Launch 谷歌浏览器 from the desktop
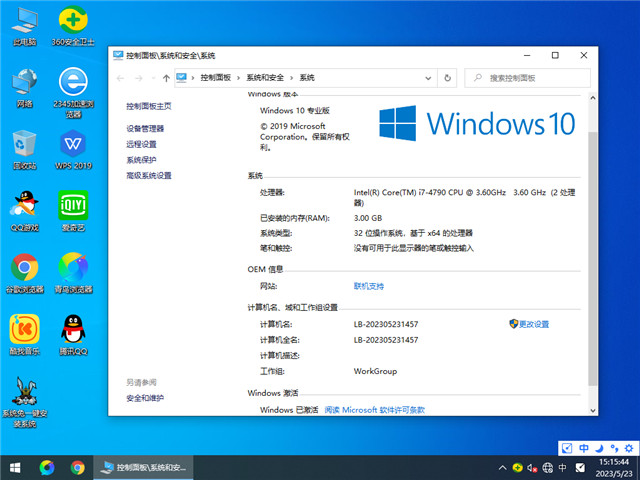This screenshot has height=480, width=640. (24, 273)
